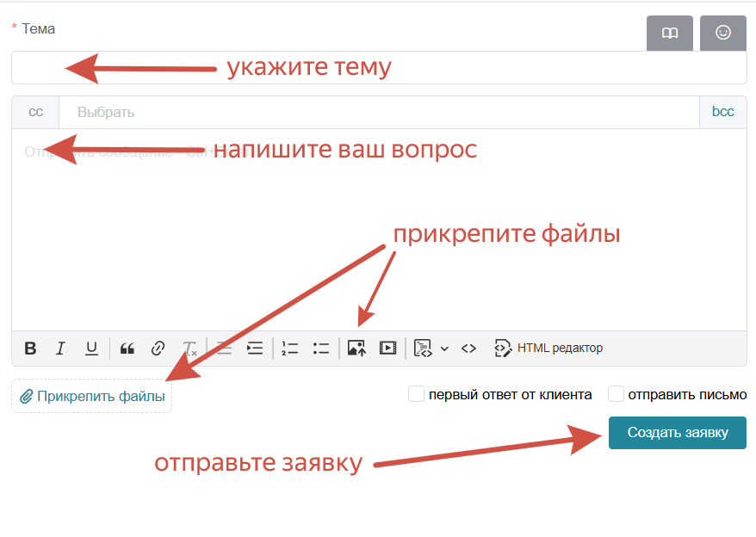Open the cc Выбрать recipients dropdown
The height and width of the screenshot is (537, 756).
[x=379, y=113]
